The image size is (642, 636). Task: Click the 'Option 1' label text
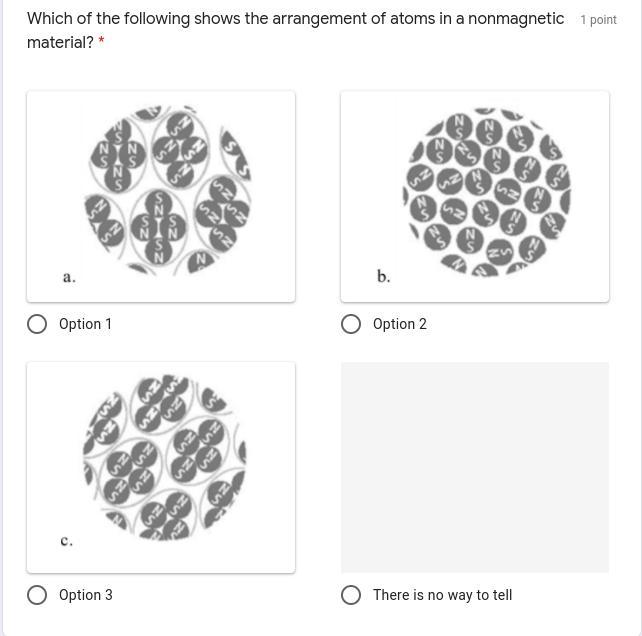(x=85, y=324)
